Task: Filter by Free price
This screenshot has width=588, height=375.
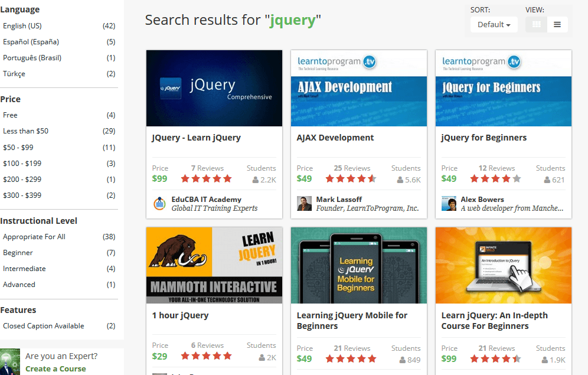Action: 59,115
